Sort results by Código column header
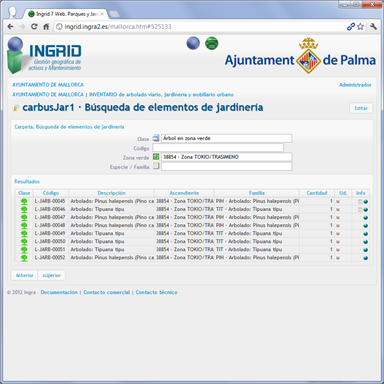 point(51,193)
